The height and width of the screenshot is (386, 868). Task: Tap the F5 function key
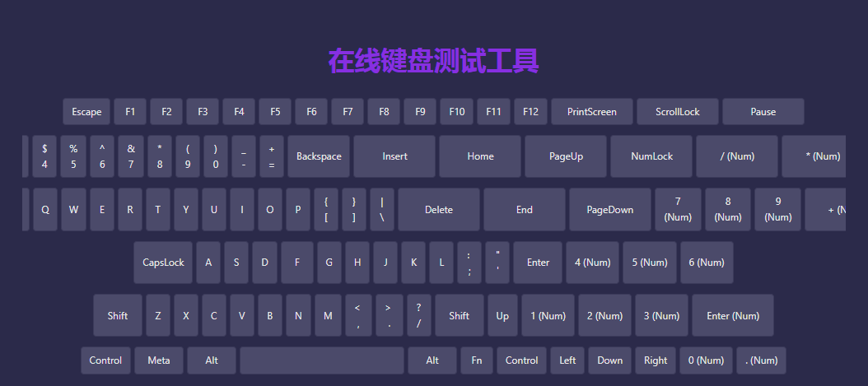click(x=275, y=112)
